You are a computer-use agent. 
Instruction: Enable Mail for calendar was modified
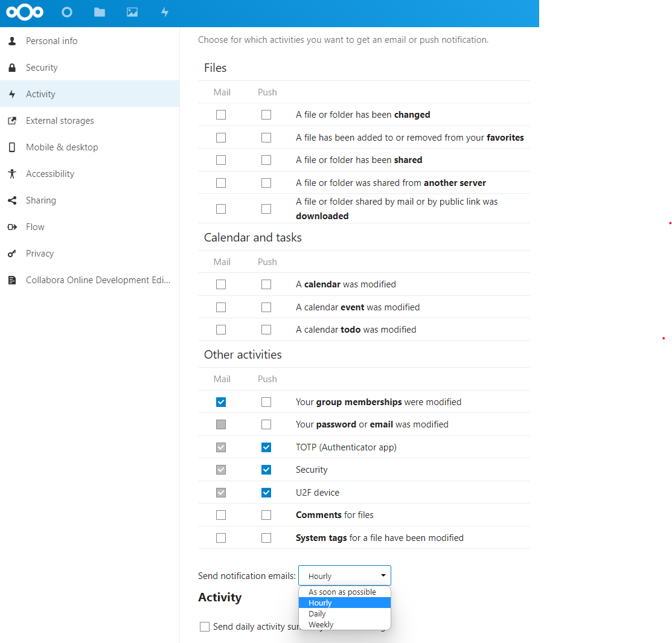[221, 284]
